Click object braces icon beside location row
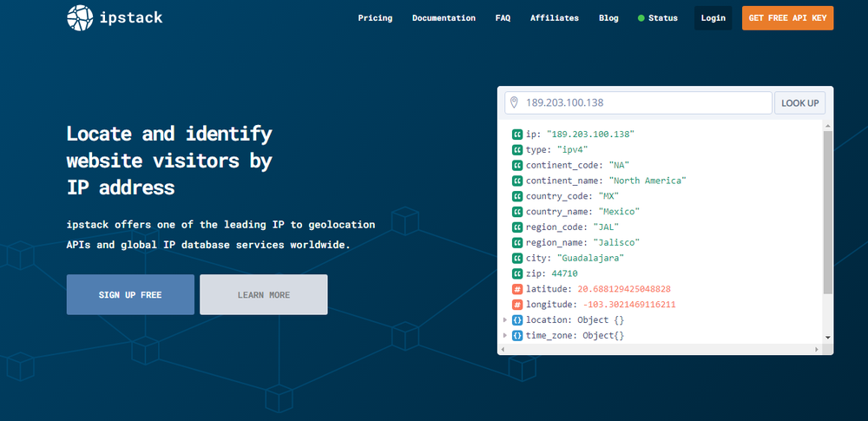The width and height of the screenshot is (868, 421). (517, 320)
